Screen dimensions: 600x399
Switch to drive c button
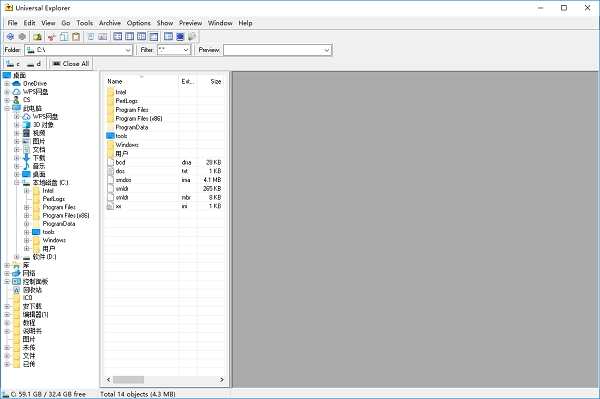(x=13, y=64)
